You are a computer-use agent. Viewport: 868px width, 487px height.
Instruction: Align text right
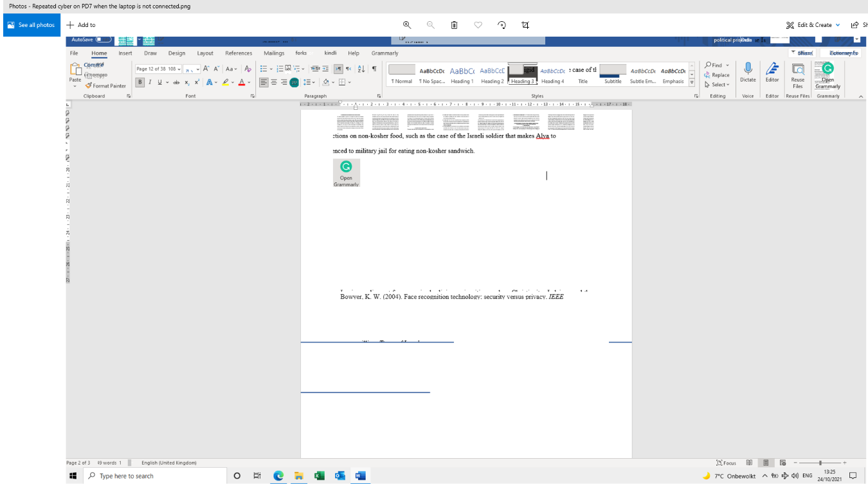[284, 82]
